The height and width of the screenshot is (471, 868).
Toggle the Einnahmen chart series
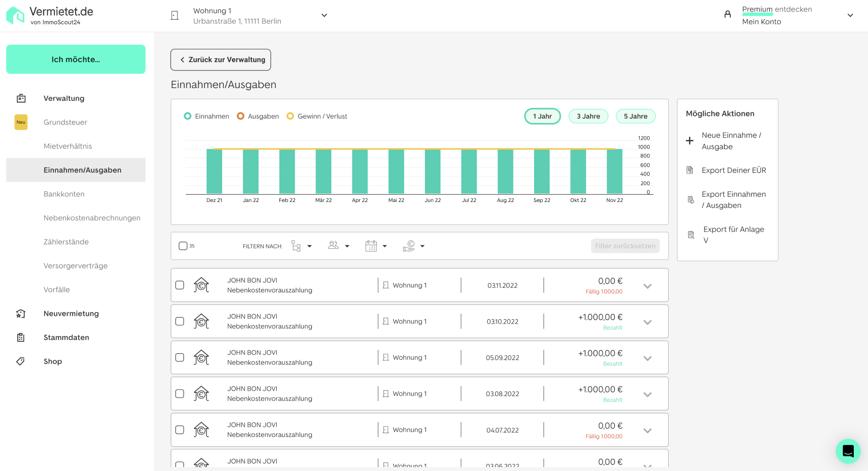pyautogui.click(x=206, y=116)
